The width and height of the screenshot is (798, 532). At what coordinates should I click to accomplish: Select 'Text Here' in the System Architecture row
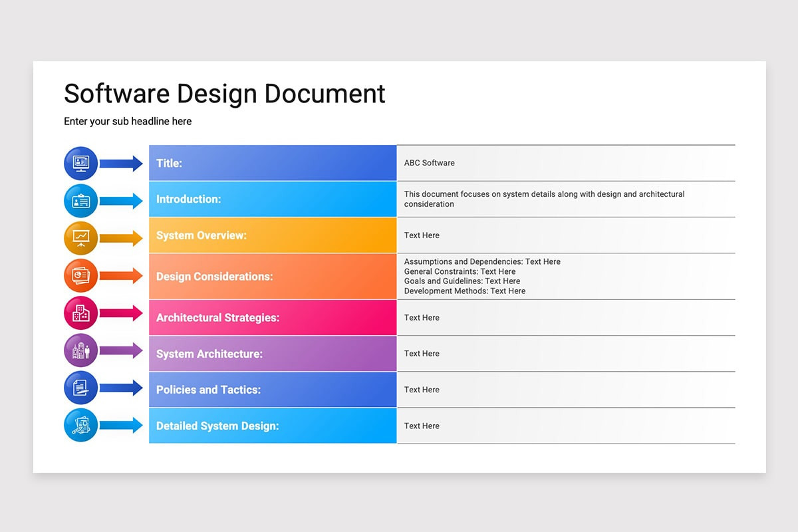(422, 354)
